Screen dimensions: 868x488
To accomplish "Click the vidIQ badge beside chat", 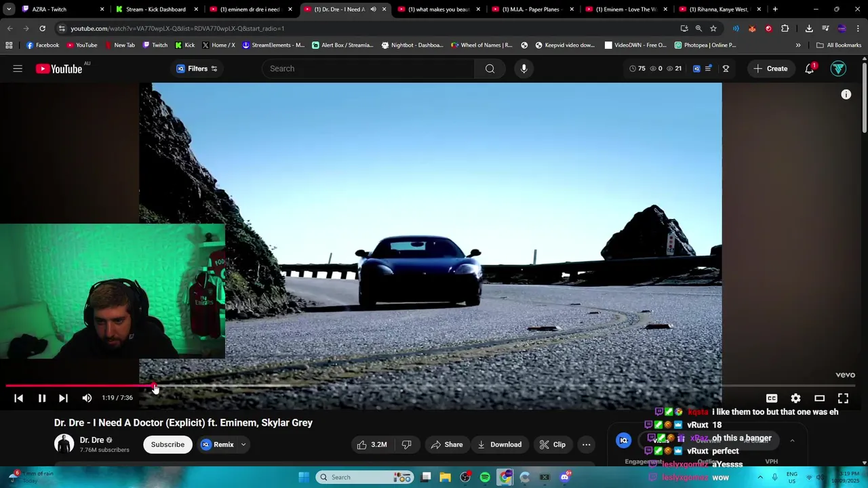I will point(623,441).
